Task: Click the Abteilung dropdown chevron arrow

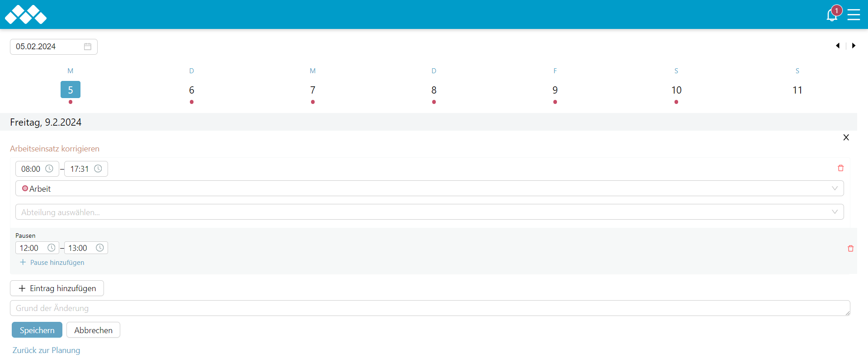Action: click(835, 212)
